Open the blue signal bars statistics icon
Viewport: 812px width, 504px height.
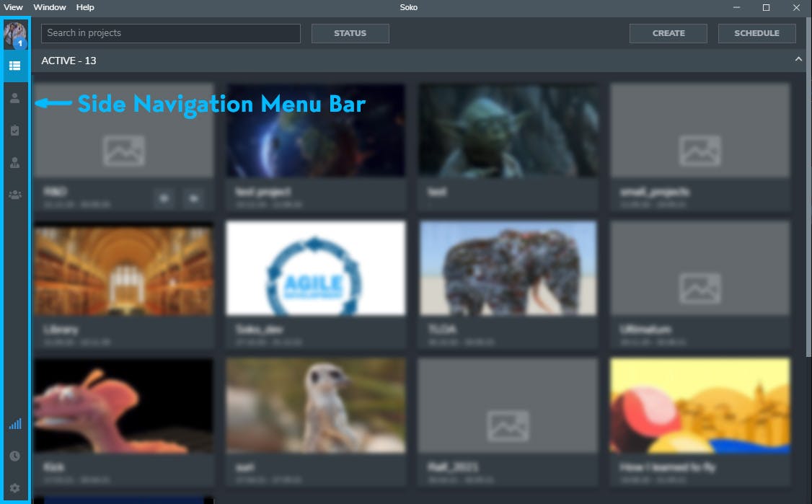15,424
